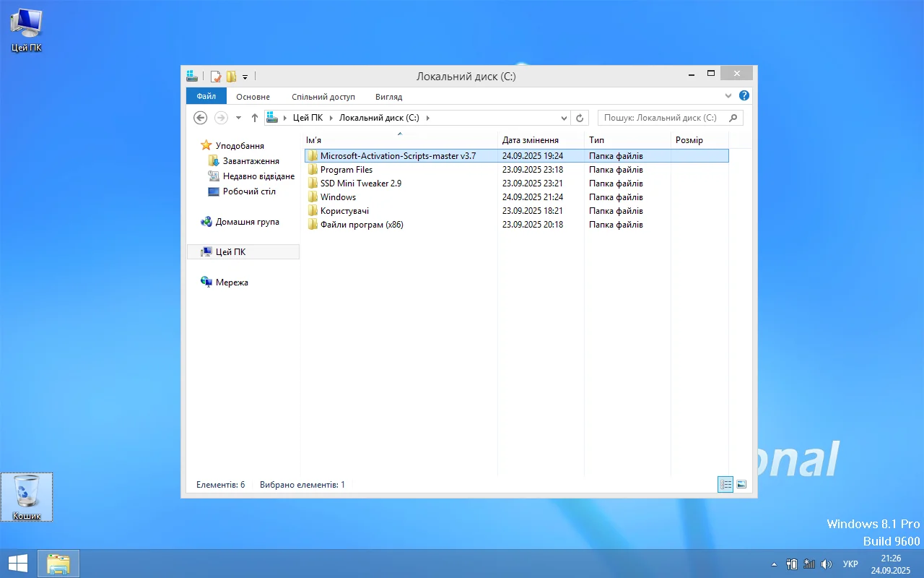The image size is (924, 578).
Task: Click the Back navigation arrow
Action: point(201,118)
